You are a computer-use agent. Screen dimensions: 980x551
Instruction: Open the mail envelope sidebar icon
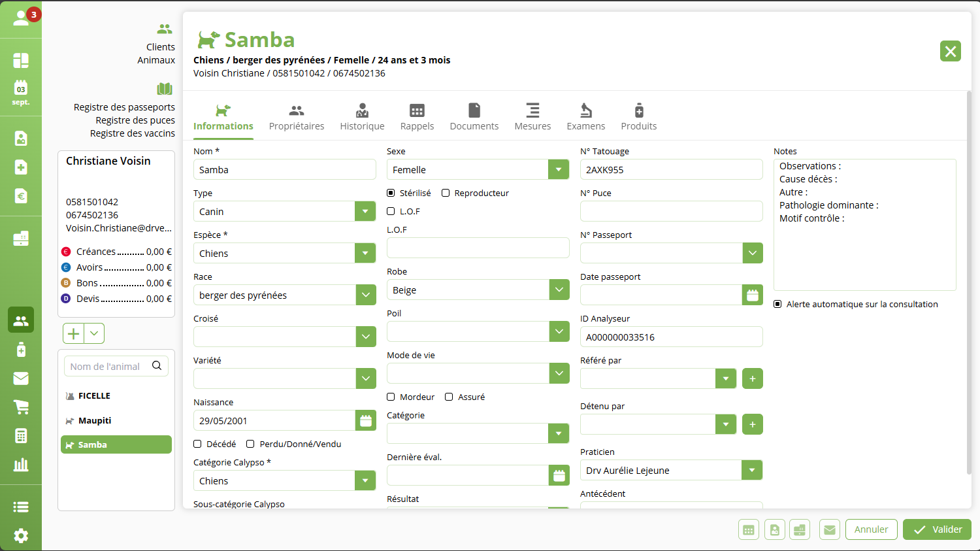tap(21, 378)
